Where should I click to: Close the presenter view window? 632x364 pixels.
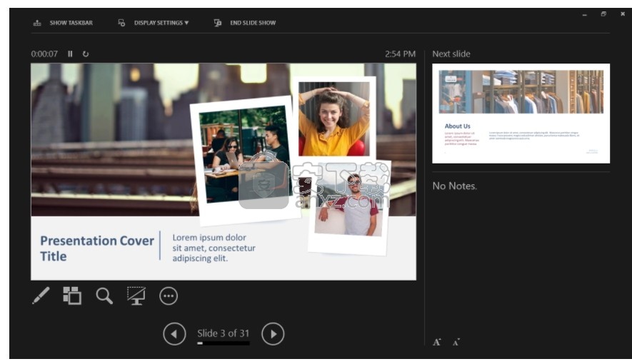[622, 14]
